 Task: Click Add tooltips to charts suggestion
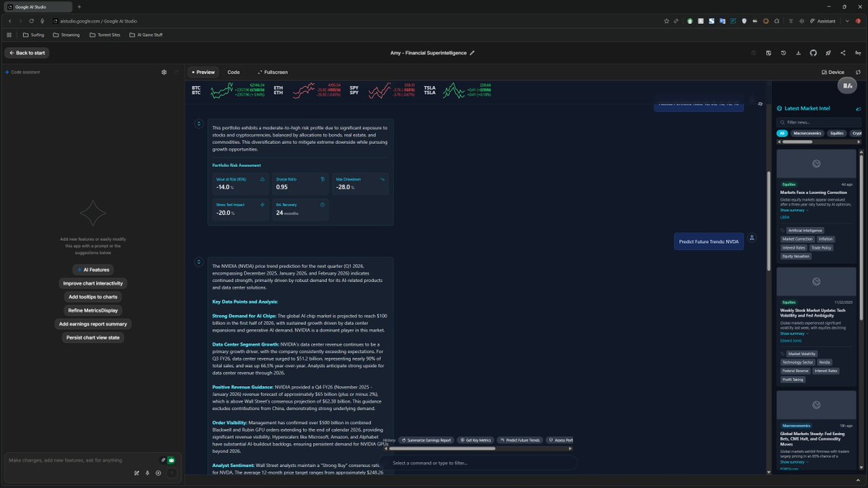(93, 297)
